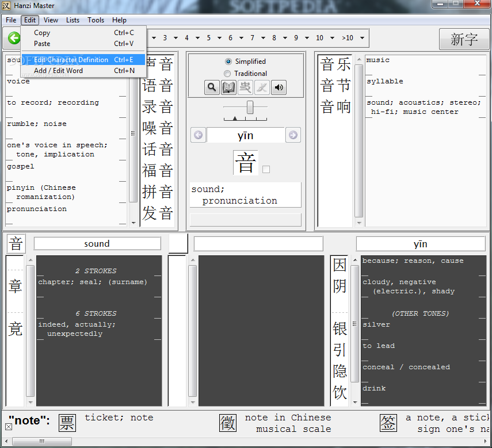Click the previous pinyin left arrow
492x448 pixels.
click(x=199, y=135)
